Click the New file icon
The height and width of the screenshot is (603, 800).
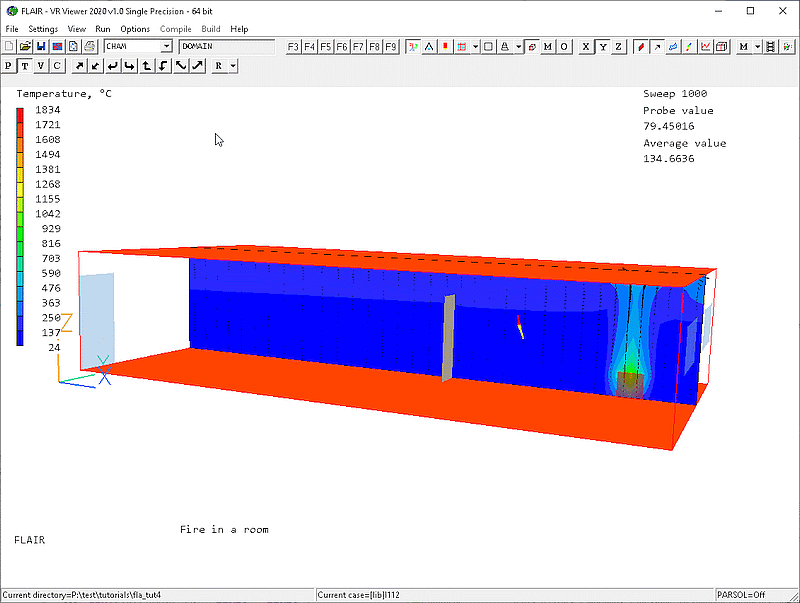tap(9, 46)
